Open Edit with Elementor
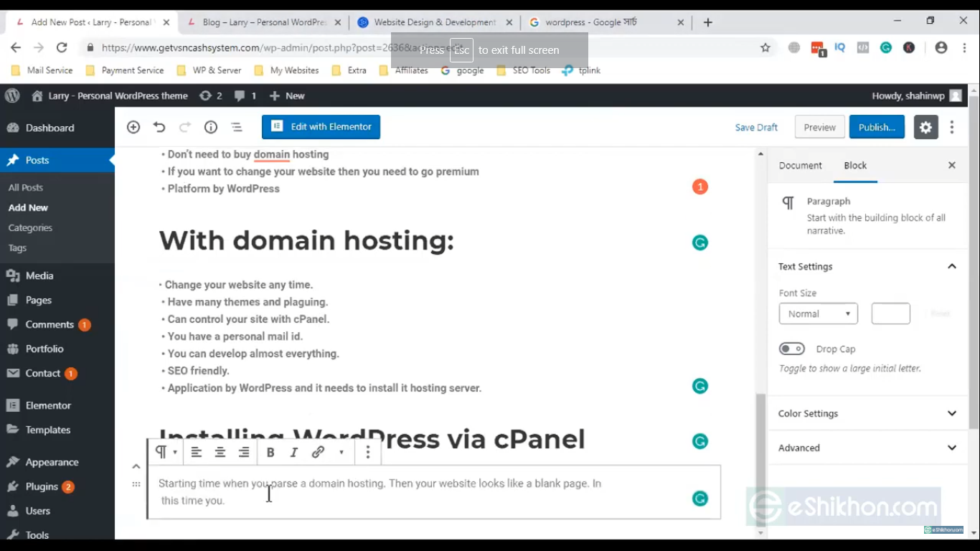This screenshot has height=551, width=980. click(x=321, y=127)
